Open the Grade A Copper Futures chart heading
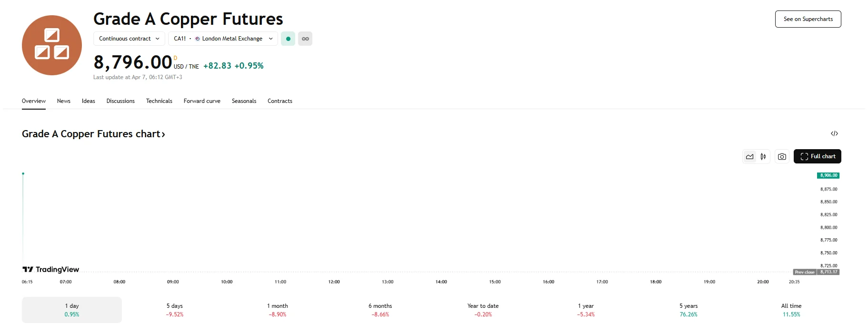 click(x=93, y=134)
